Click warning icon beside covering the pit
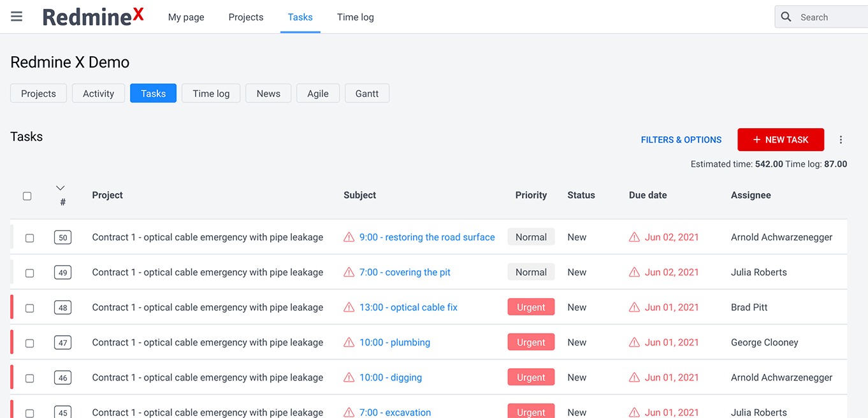The image size is (868, 418). click(x=349, y=272)
